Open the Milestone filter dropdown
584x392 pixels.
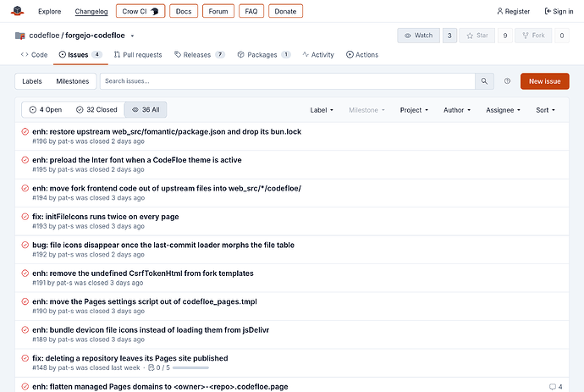[x=366, y=110]
